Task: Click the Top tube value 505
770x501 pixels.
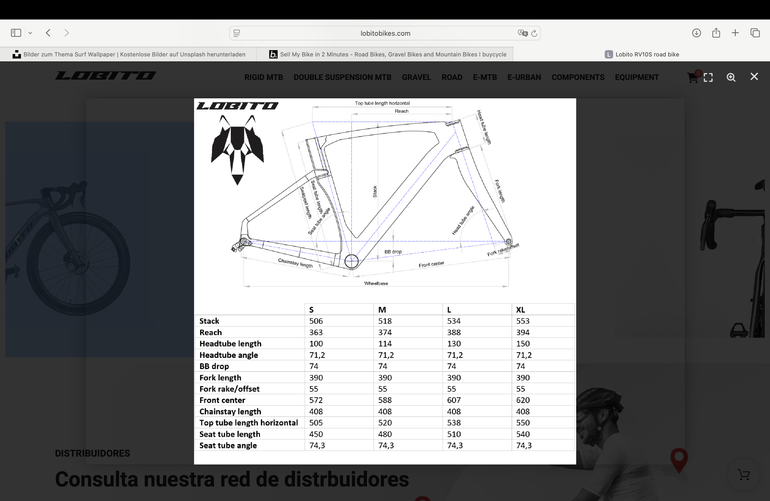Action: click(316, 423)
